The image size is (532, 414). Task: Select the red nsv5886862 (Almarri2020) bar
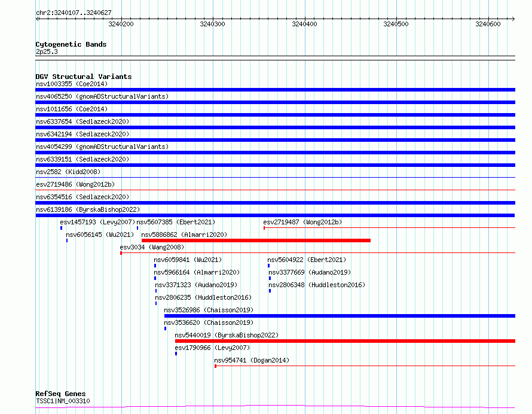tap(256, 241)
